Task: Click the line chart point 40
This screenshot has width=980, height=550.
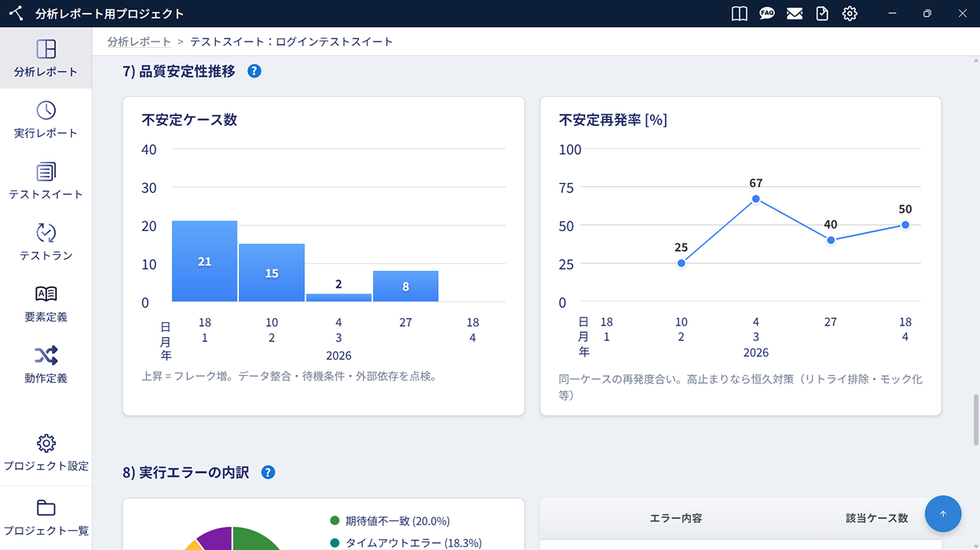Action: pos(831,240)
